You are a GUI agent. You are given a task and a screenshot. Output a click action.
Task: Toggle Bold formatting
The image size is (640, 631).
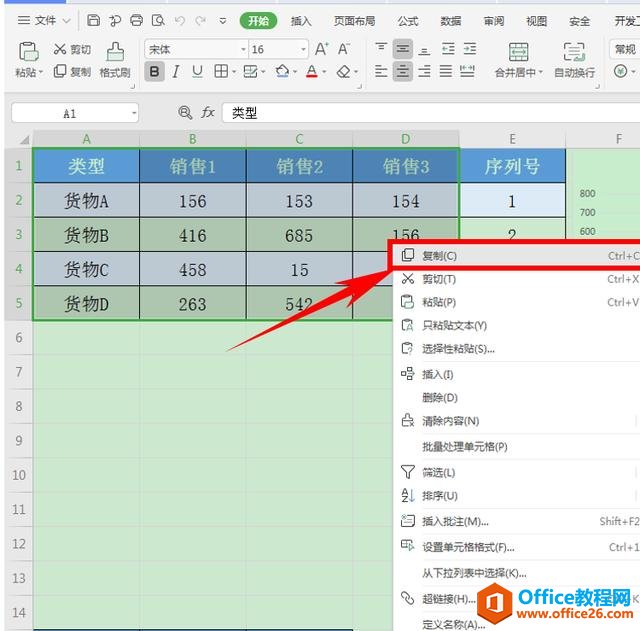pos(154,72)
